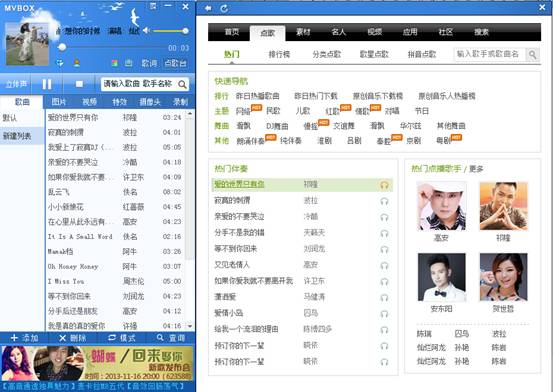Image resolution: width=553 pixels, height=392 pixels.
Task: Open the 名人 tab in the top navigation
Action: point(339,32)
